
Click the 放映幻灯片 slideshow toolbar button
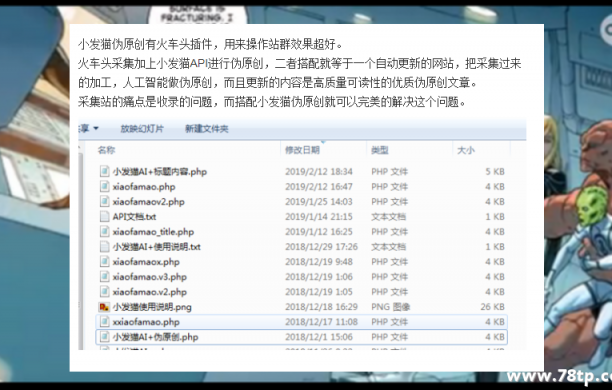(x=142, y=128)
